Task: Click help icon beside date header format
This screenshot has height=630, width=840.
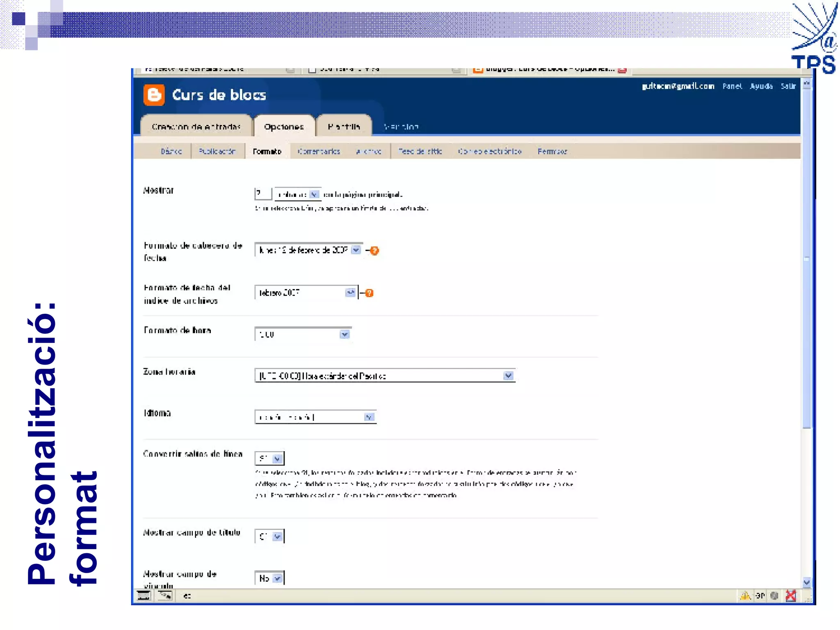Action: (374, 251)
